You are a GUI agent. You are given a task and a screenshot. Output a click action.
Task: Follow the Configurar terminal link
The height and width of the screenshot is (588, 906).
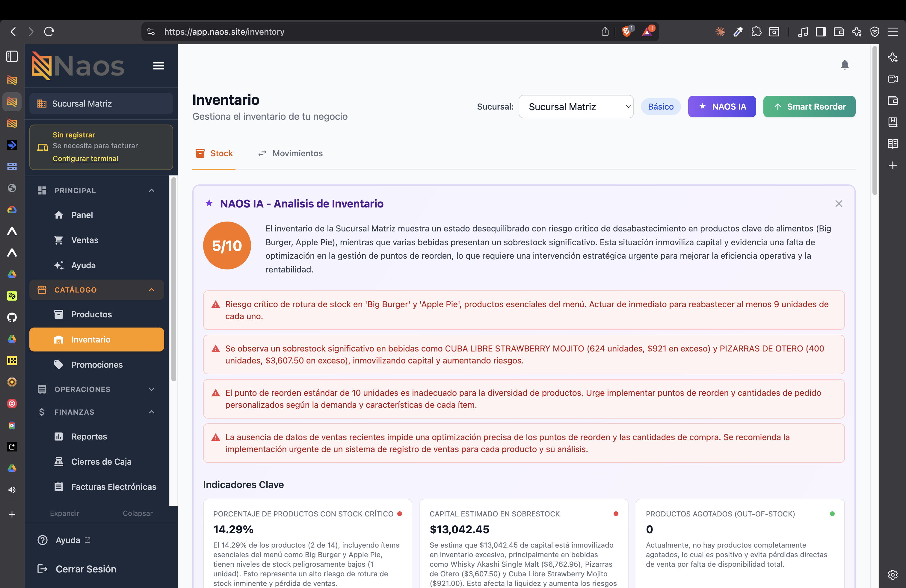click(x=85, y=158)
